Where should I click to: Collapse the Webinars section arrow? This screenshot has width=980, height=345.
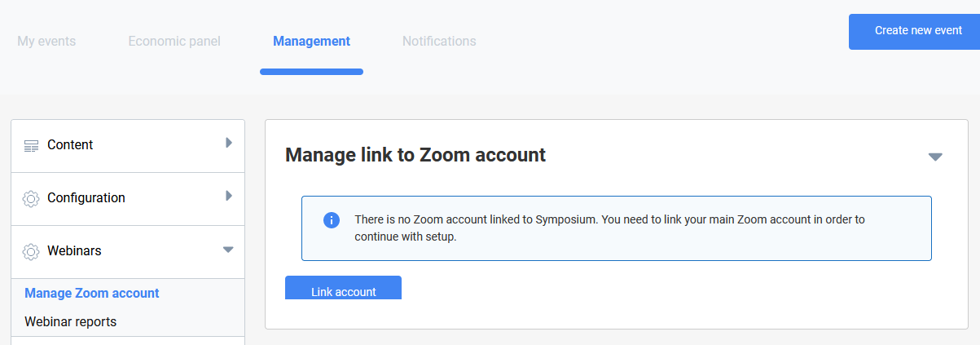228,250
